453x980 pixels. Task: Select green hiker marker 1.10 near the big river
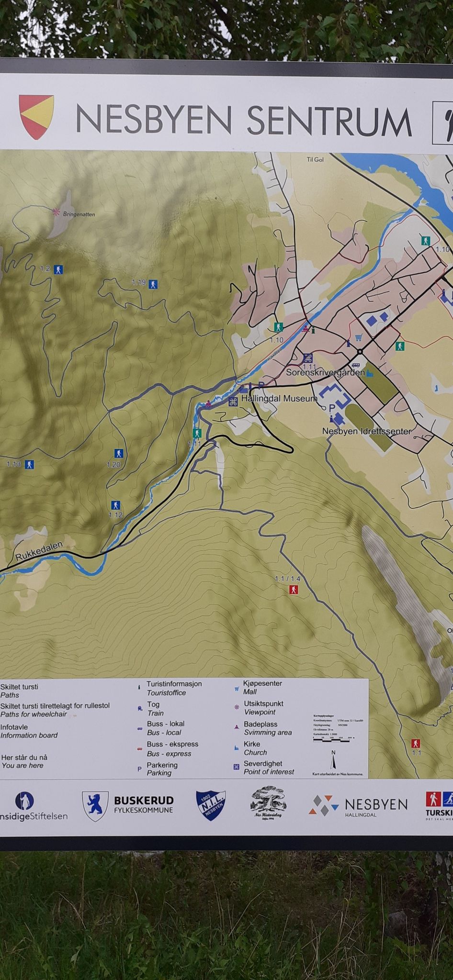point(425,240)
